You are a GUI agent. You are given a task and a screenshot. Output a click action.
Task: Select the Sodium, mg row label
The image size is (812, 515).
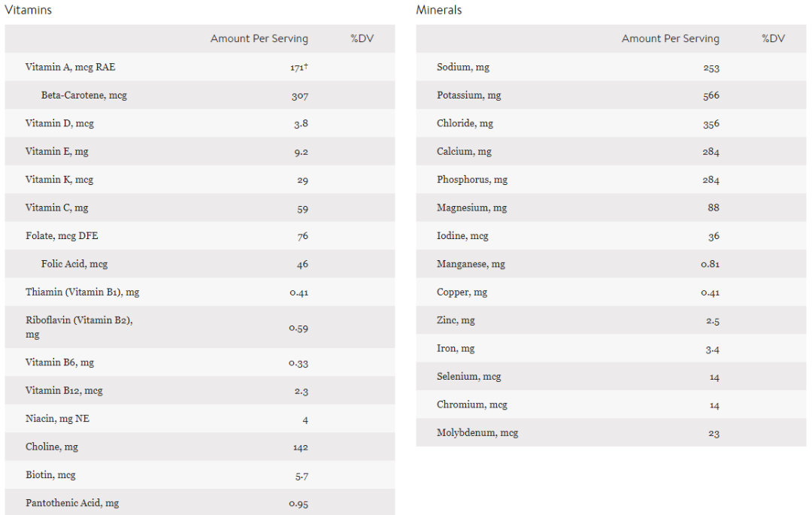pyautogui.click(x=463, y=67)
